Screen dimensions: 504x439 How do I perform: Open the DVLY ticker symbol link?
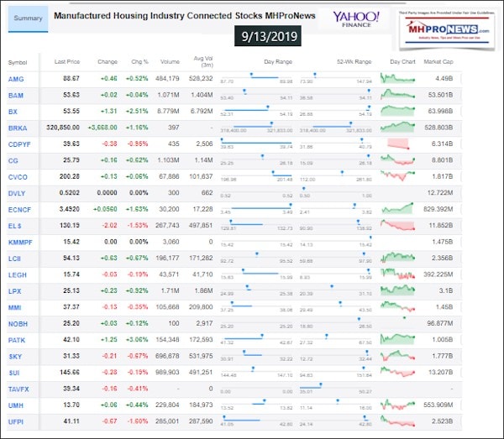coord(17,194)
